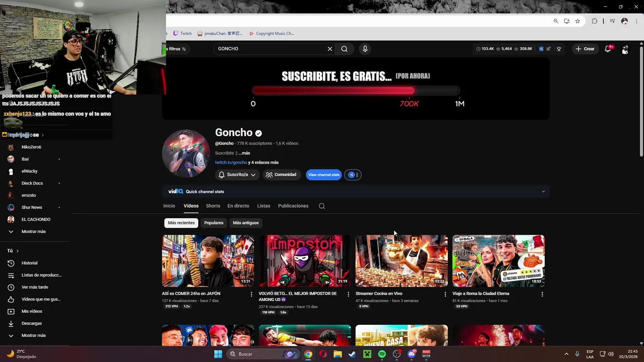Open the Copyright Music Ch... bookmark
Screen dimensions: 644x362
[x=272, y=34]
